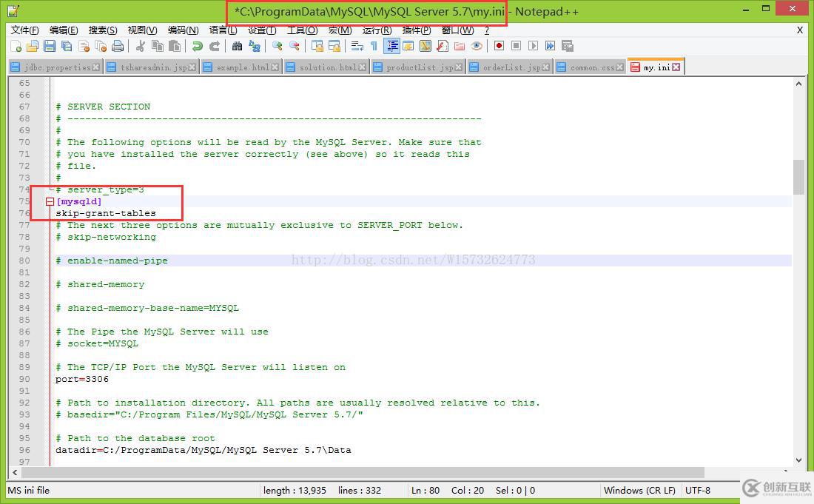Click the Undo arrow icon
814x504 pixels.
(x=197, y=46)
